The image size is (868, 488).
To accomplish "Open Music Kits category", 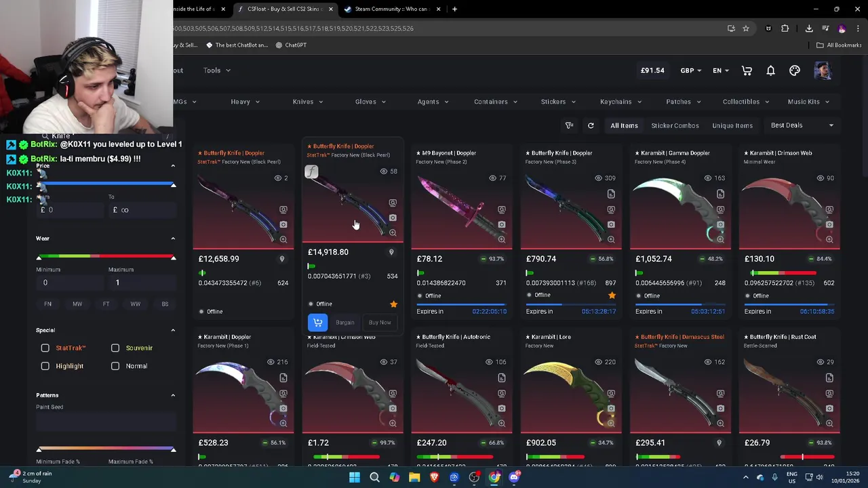I will (808, 102).
